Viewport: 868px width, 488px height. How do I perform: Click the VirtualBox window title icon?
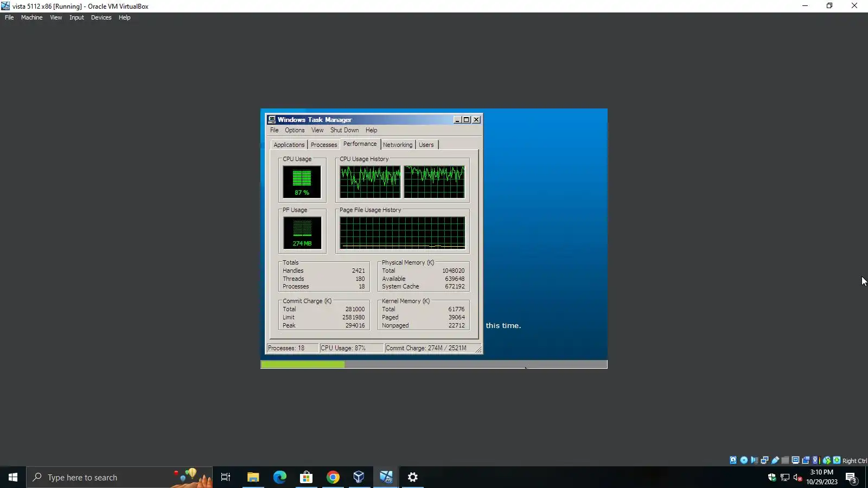coord(5,6)
